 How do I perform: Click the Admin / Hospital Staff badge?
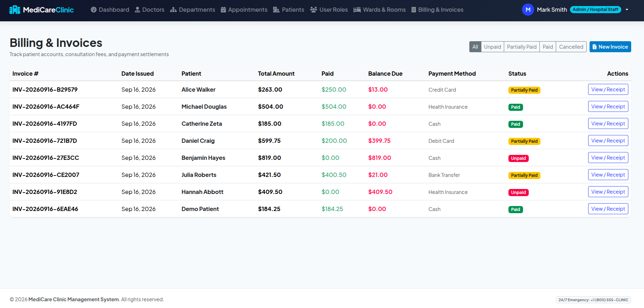point(596,10)
